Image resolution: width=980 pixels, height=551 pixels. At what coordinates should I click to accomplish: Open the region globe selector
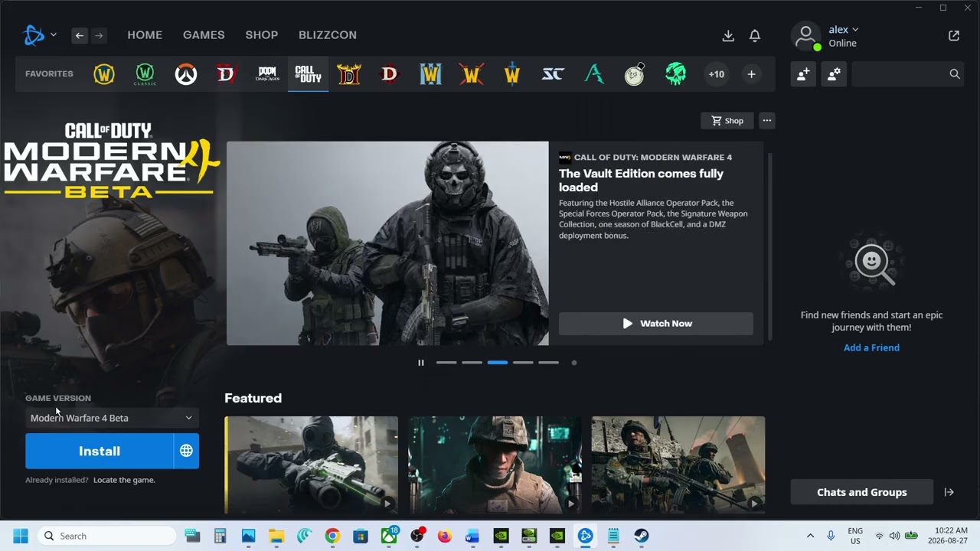(x=186, y=451)
